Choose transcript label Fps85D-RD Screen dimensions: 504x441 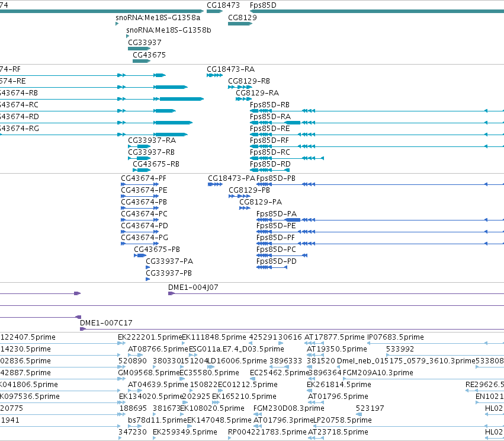point(270,164)
